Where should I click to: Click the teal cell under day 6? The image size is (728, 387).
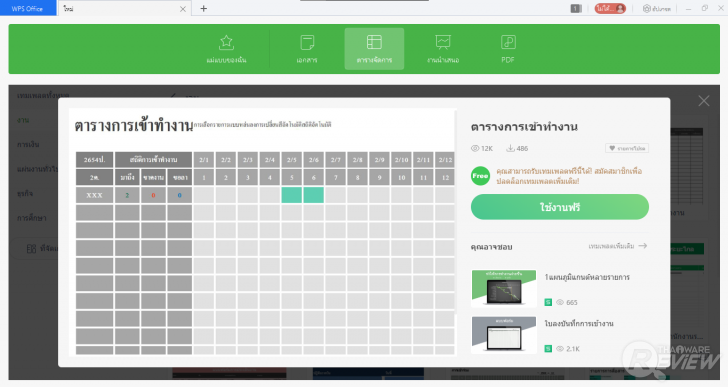click(x=313, y=195)
